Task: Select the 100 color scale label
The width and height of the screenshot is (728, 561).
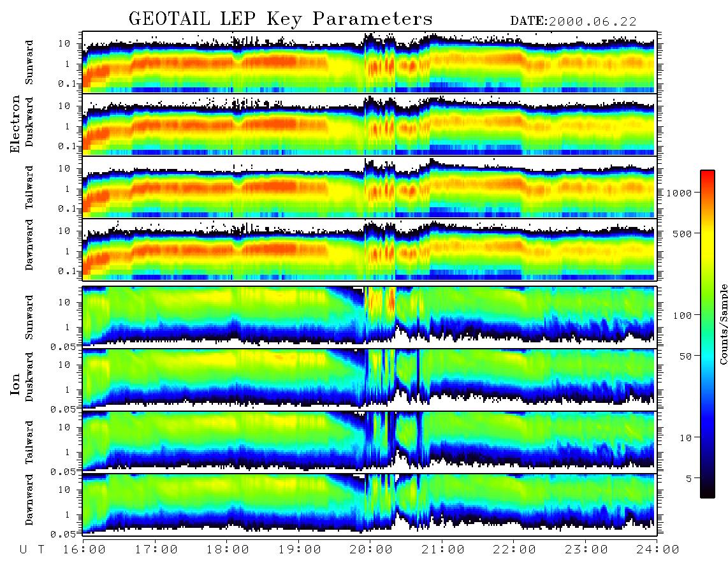Action: tap(683, 316)
